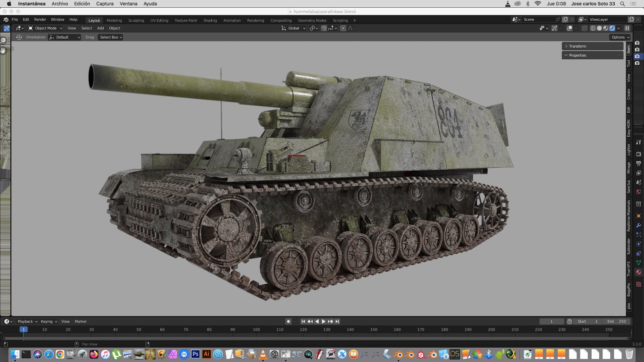Switch to UV Editing workspace tab

tap(159, 20)
